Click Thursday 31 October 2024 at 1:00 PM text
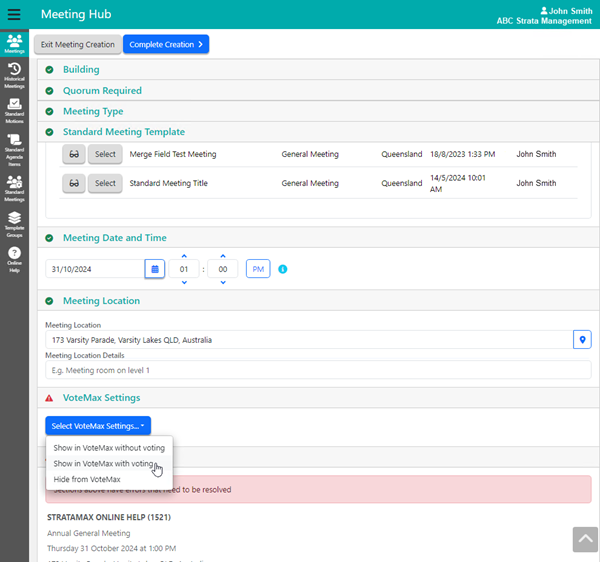 click(x=111, y=548)
